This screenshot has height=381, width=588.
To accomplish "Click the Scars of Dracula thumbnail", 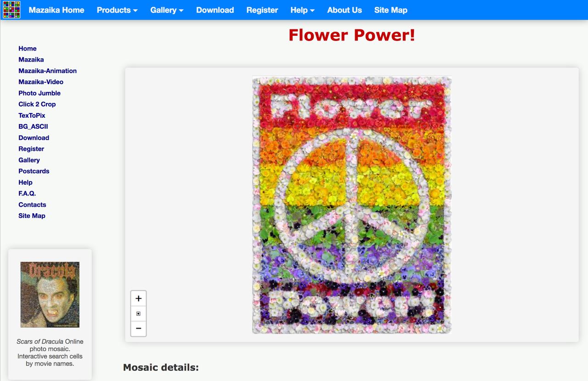I will click(x=50, y=295).
